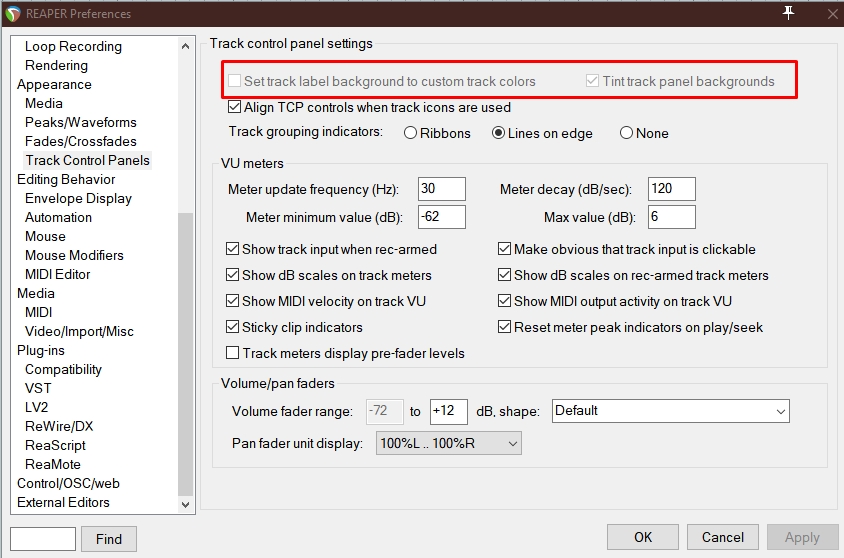
Task: Open ReaScript preferences page
Action: click(55, 445)
